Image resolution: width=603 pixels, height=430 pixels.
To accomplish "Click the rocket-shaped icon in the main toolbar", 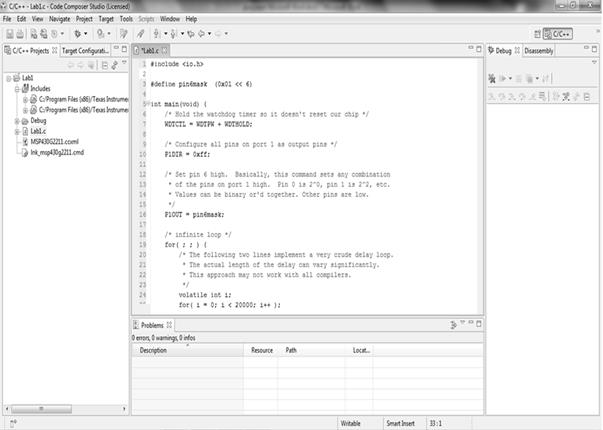I will tap(141, 34).
